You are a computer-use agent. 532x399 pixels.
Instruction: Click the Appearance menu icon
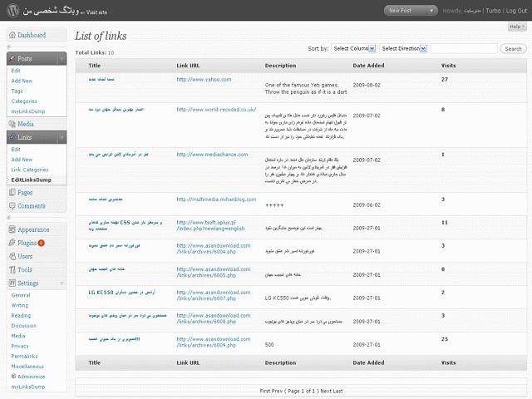pyautogui.click(x=12, y=229)
